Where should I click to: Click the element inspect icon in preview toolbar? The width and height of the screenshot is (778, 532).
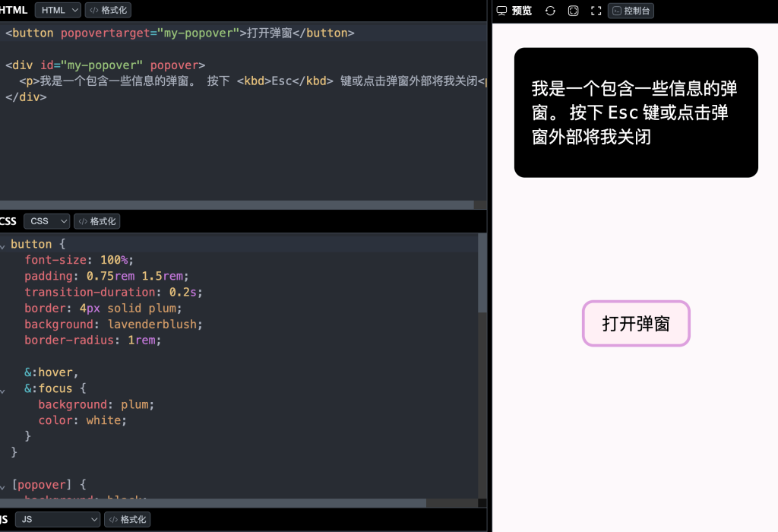tap(572, 10)
